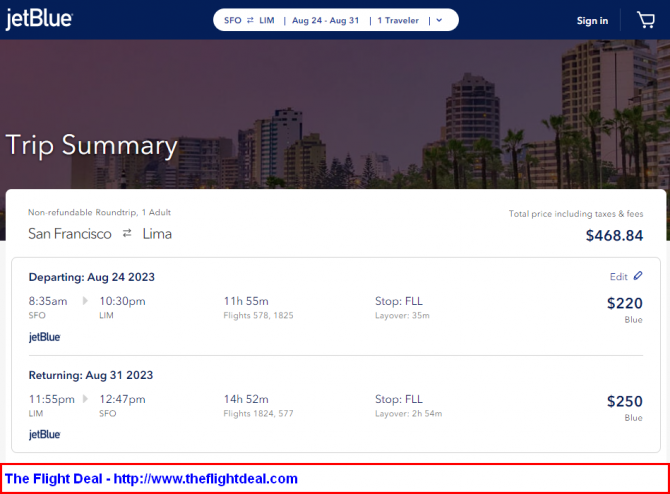The image size is (670, 494).
Task: Click the 11h 55m duration
Action: click(246, 301)
